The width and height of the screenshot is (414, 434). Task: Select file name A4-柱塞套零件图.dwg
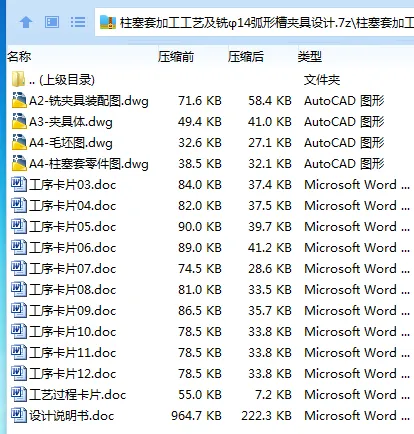(89, 164)
